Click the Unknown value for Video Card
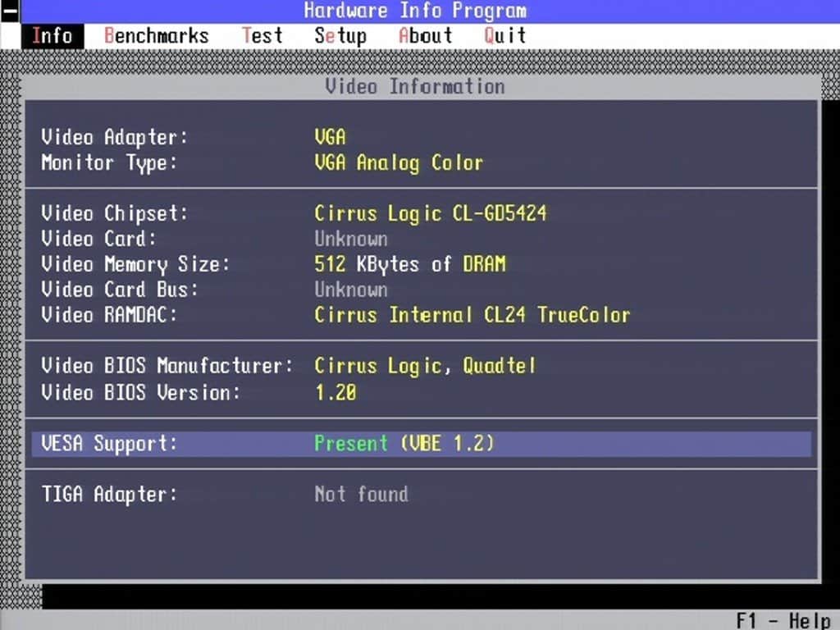 (351, 239)
